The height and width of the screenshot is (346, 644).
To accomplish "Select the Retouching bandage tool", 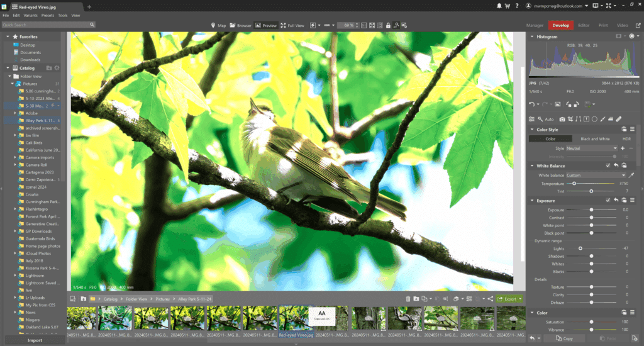I will coord(619,119).
